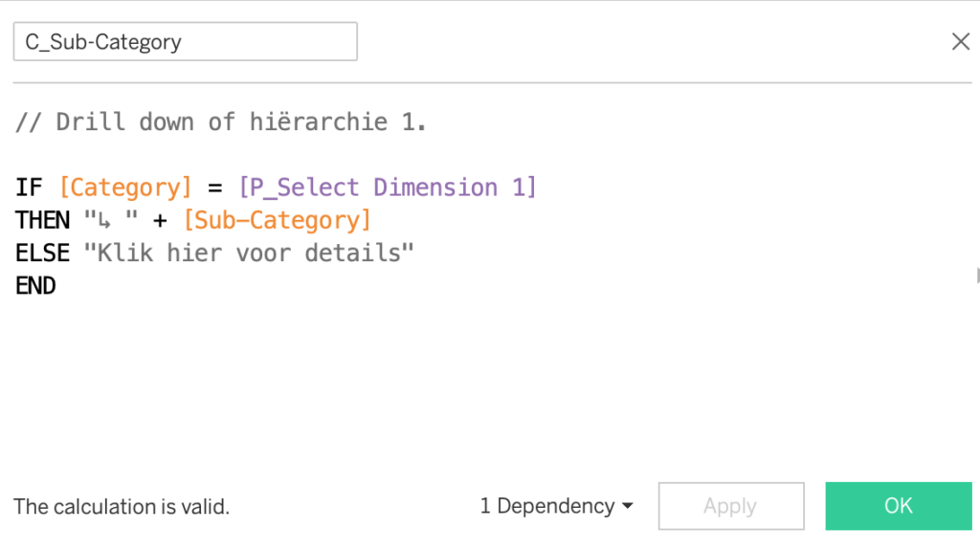Click the C_Sub-Category name field
The width and height of the screenshot is (980, 551).
tap(185, 42)
